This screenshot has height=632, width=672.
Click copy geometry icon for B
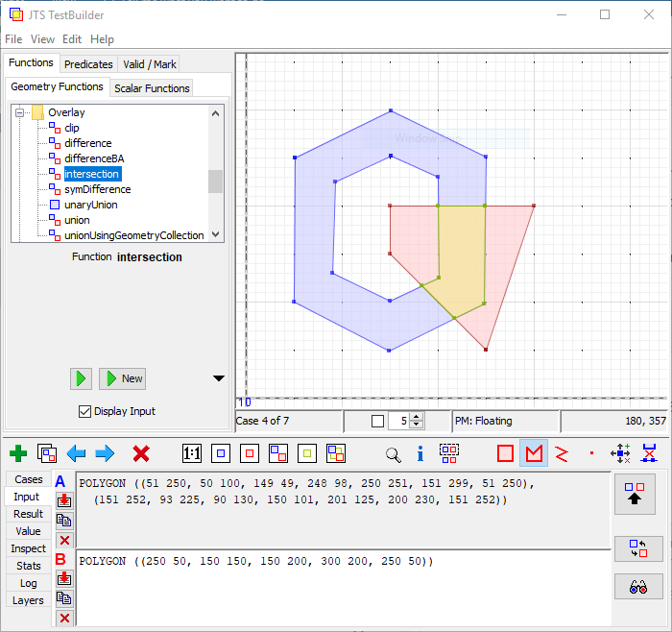tap(64, 598)
